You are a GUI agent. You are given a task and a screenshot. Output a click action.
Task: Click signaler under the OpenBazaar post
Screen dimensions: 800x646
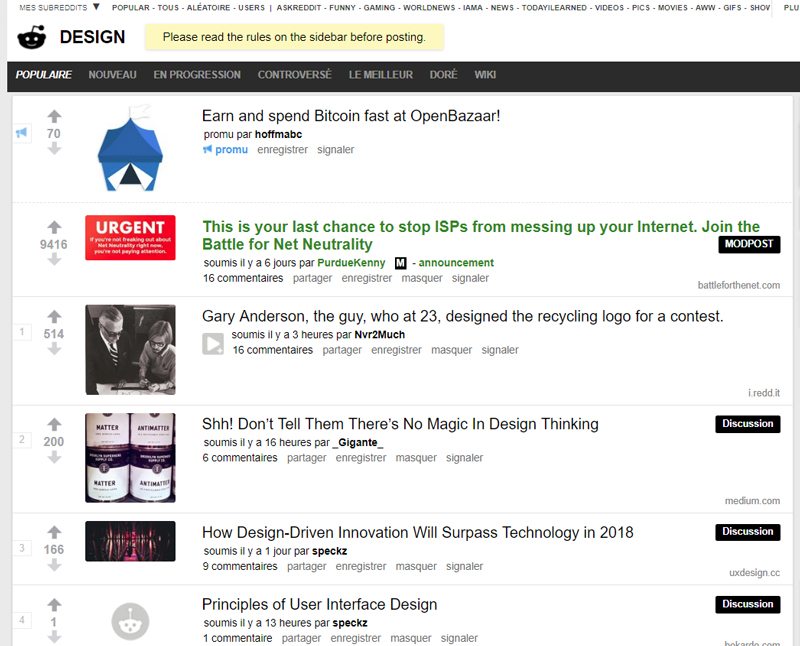[336, 150]
